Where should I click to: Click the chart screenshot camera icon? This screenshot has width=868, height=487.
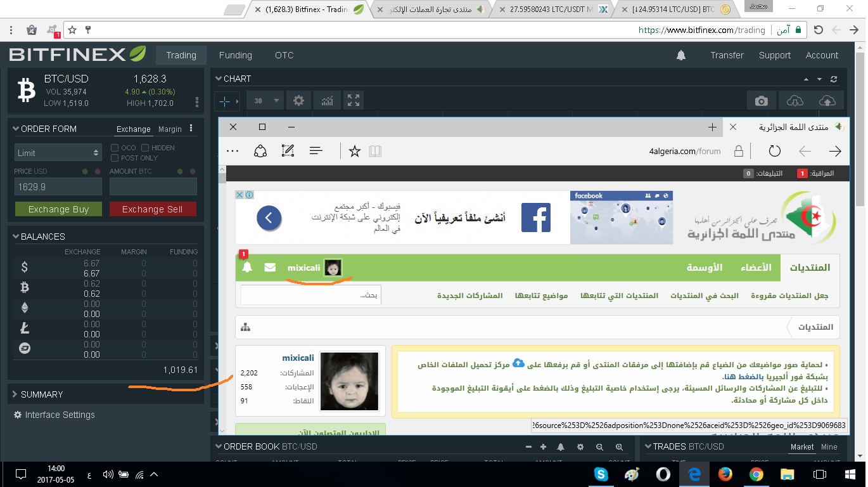click(x=761, y=101)
